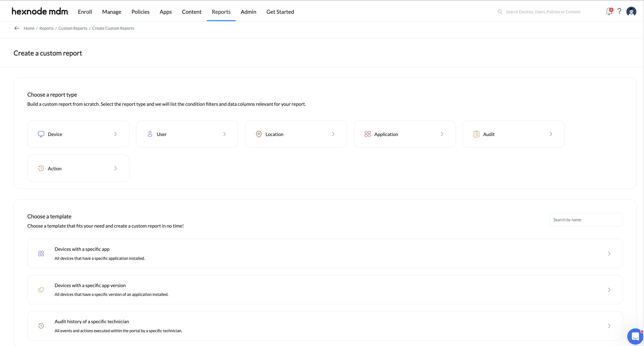Viewport: 644px width, 346px height.
Task: Open the Get Started tab
Action: (280, 12)
